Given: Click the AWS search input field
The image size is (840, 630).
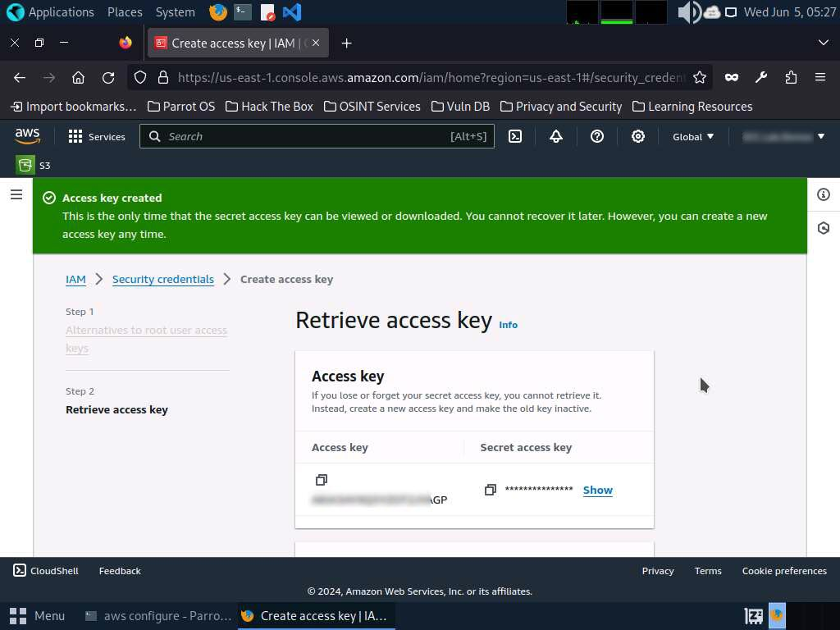Looking at the screenshot, I should (317, 136).
